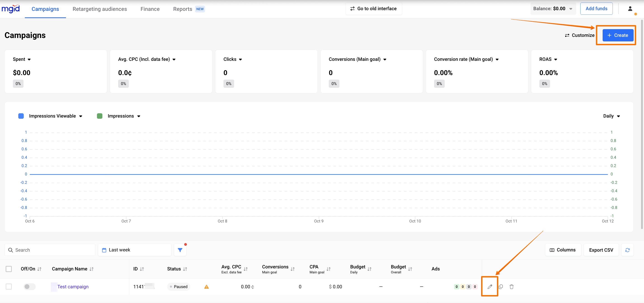Open the filter funnel icon
The width and height of the screenshot is (644, 303).
pyautogui.click(x=180, y=250)
